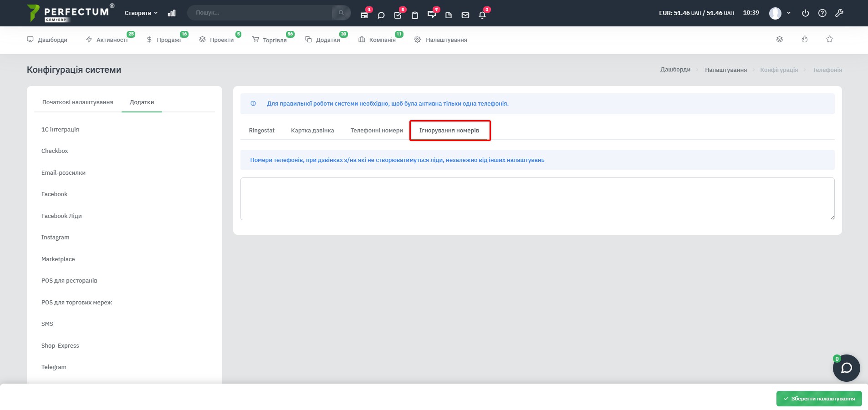Switch to the Телефонні номери tab
Image resolution: width=868 pixels, height=410 pixels.
click(x=377, y=131)
